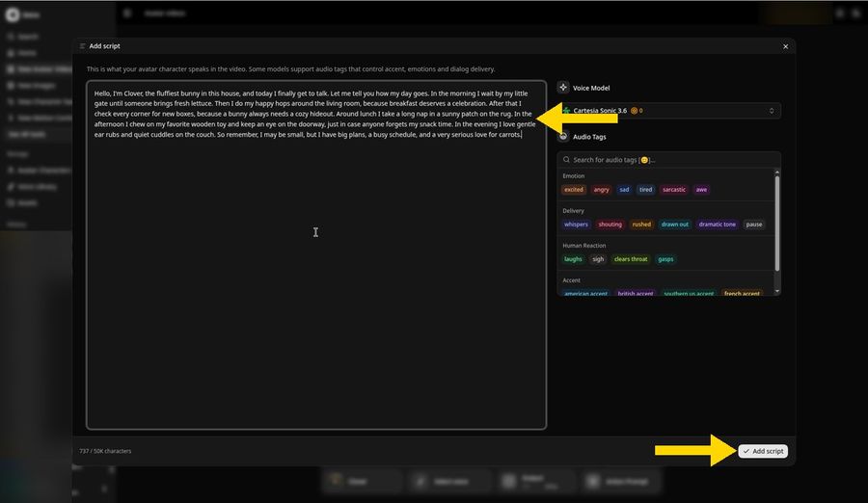
Task: Click the credits coin icon beside Cartesia Sonic
Action: click(634, 111)
